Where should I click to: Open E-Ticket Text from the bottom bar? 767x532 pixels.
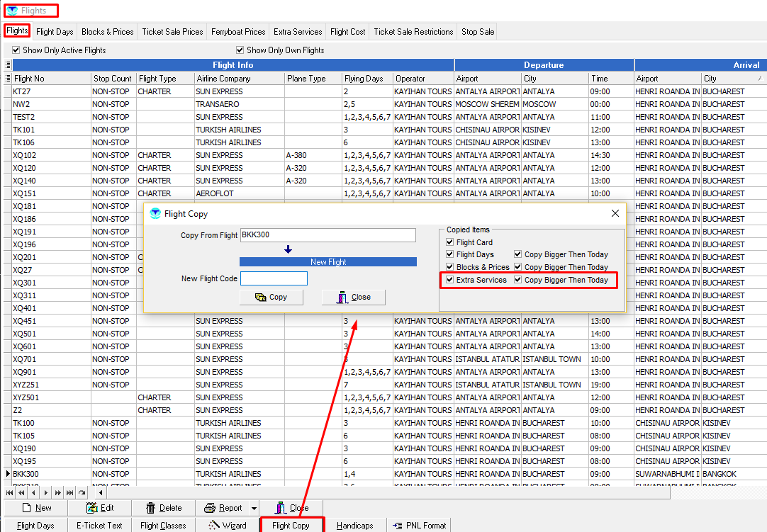point(99,525)
